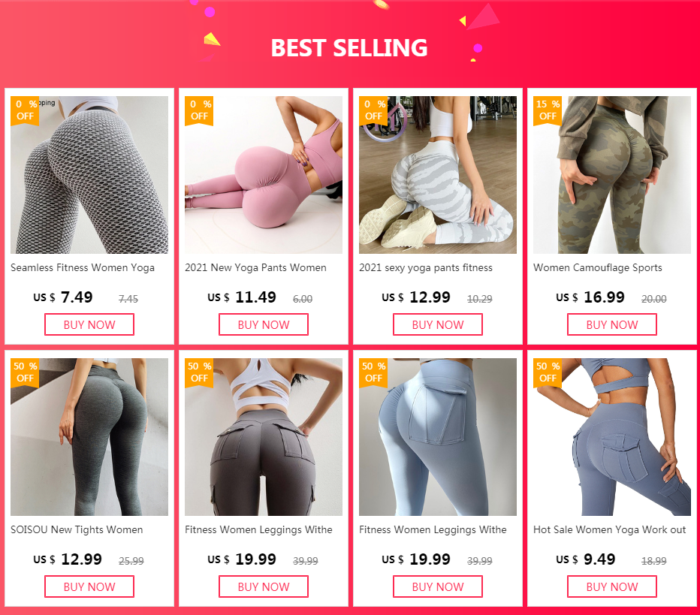Click the US $16.99 price

coord(590,297)
